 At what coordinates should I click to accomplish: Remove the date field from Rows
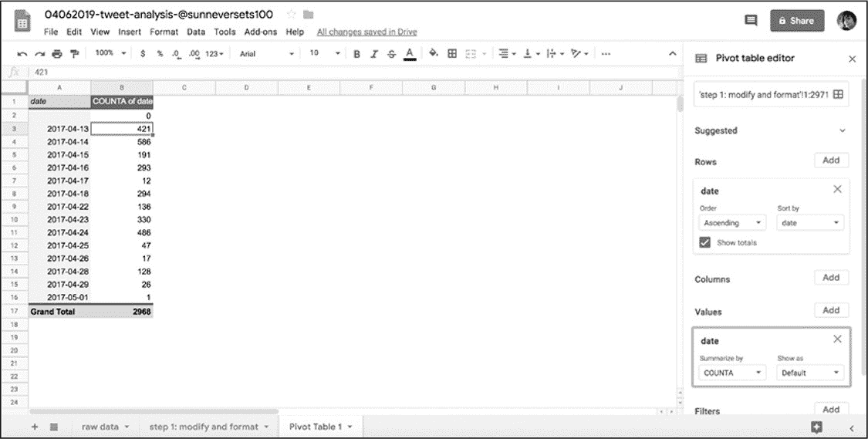[x=837, y=190]
